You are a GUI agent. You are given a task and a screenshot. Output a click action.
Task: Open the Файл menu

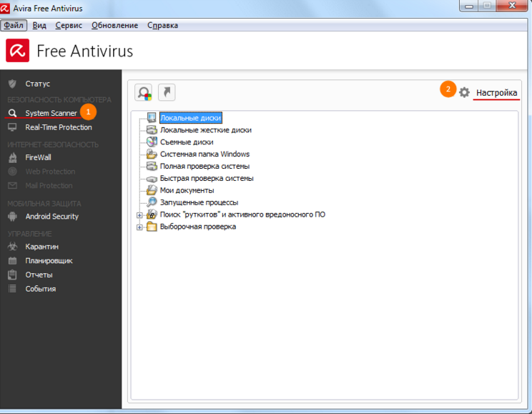(14, 25)
